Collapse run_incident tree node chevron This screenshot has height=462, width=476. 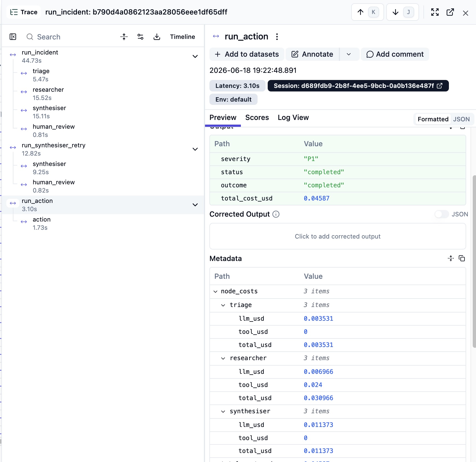195,56
